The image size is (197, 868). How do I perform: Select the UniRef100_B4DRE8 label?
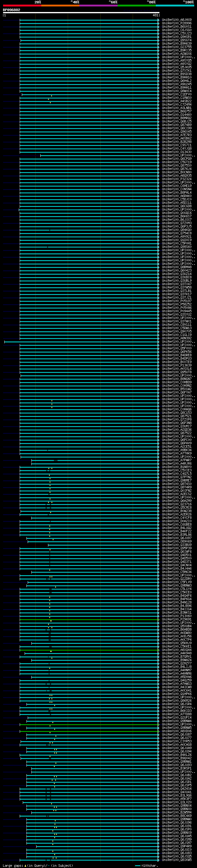(177, 355)
